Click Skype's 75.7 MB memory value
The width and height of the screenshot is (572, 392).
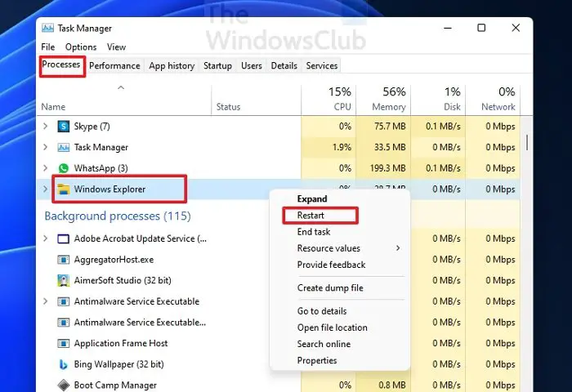(x=390, y=127)
